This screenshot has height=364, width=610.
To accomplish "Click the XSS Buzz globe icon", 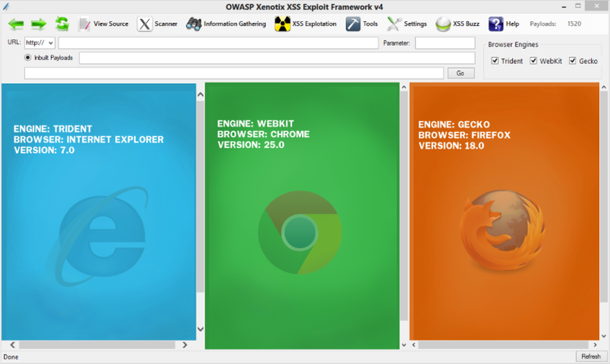I will [443, 24].
